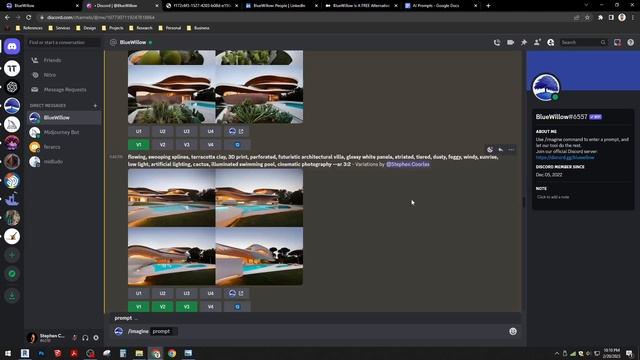
Task: Open the BlueWillow server in server list
Action: (12, 106)
